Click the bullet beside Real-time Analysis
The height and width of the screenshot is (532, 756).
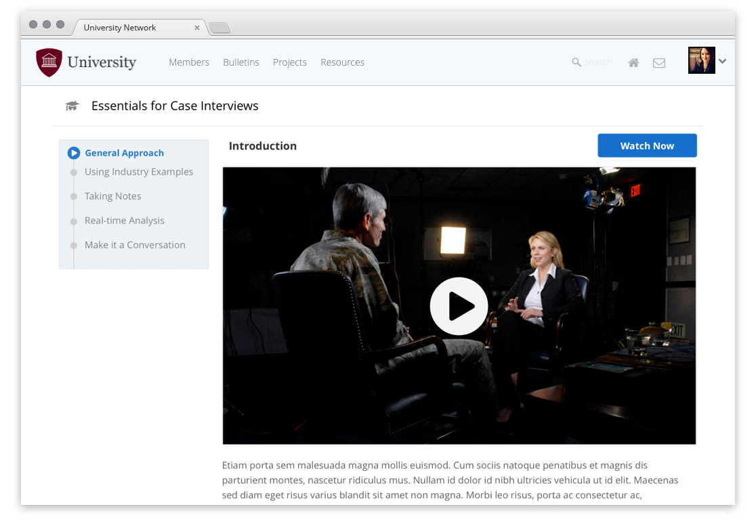(74, 222)
